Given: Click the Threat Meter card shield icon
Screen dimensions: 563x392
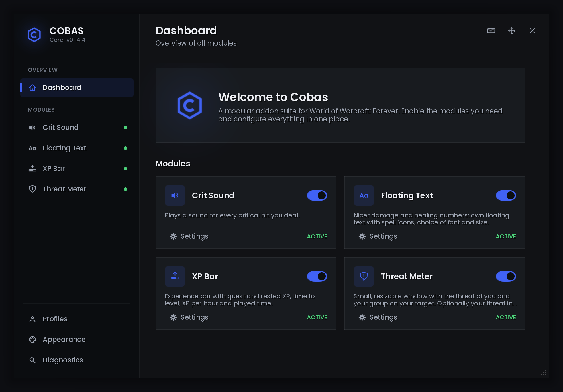Looking at the screenshot, I should point(364,276).
